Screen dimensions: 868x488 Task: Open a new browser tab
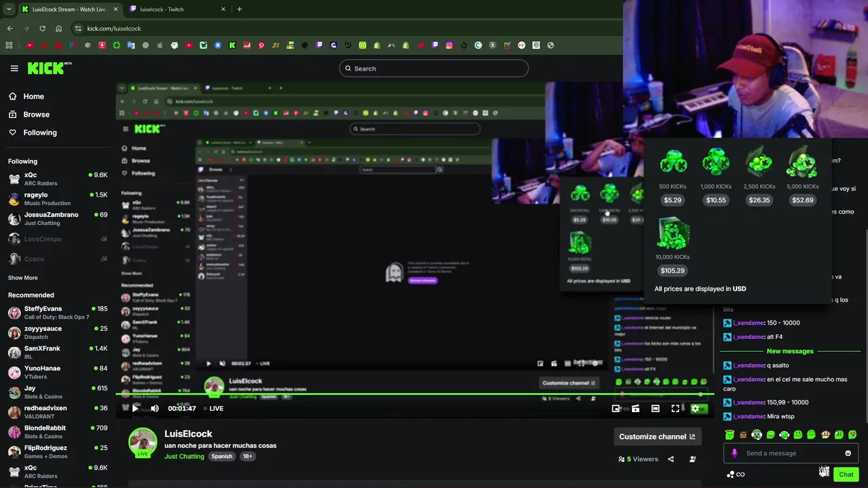pyautogui.click(x=239, y=9)
